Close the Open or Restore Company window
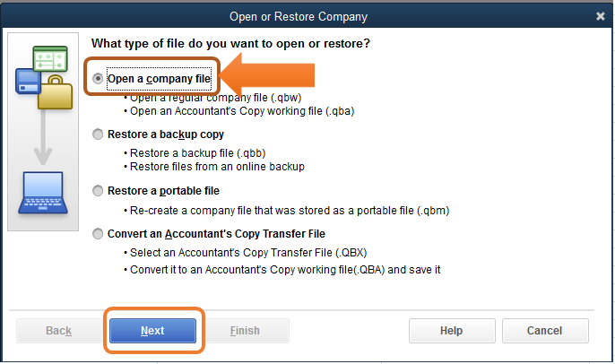The image size is (615, 364). click(601, 16)
